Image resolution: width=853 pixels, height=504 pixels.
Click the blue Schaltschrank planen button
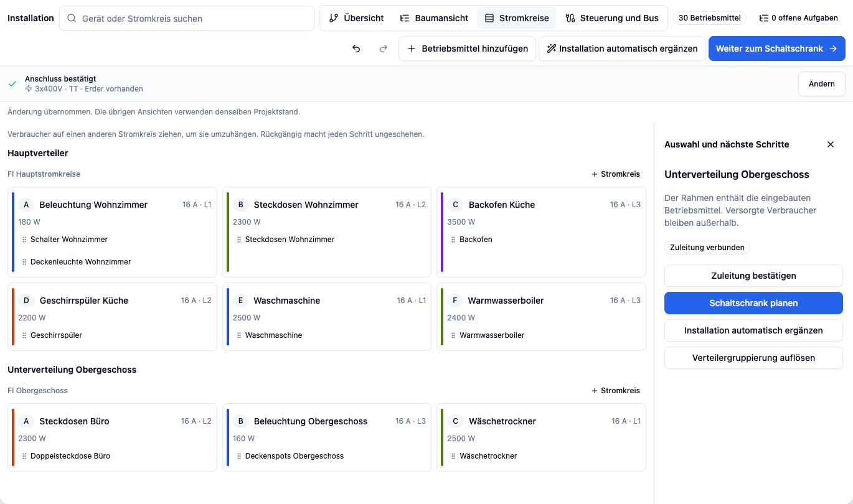tap(753, 303)
